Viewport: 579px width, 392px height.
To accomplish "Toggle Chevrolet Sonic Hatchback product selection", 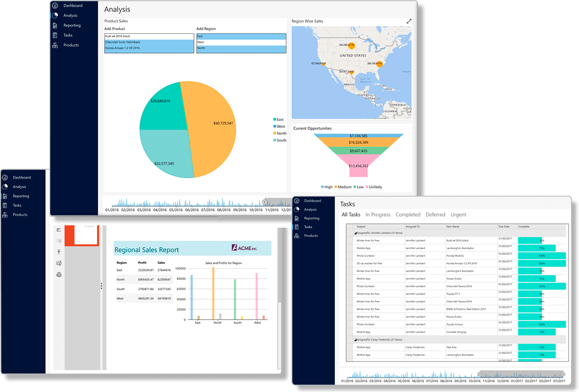I will click(x=149, y=42).
